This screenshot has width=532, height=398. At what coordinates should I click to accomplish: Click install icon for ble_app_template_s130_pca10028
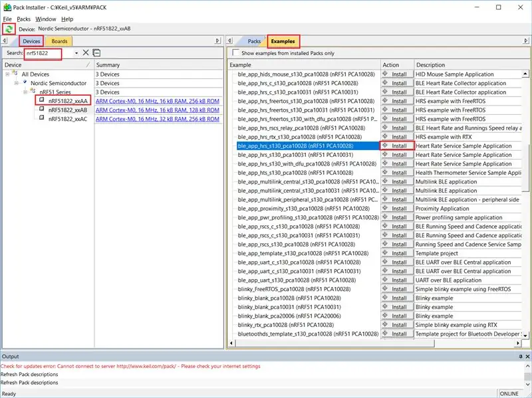tap(385, 253)
